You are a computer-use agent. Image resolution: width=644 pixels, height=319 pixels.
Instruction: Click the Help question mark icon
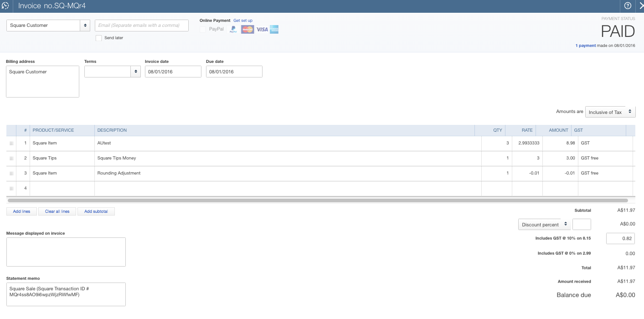click(x=628, y=6)
